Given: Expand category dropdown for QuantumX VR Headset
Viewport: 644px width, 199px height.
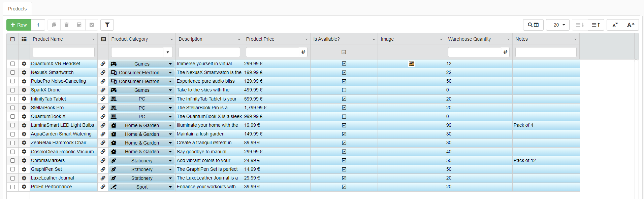Looking at the screenshot, I should tap(170, 64).
